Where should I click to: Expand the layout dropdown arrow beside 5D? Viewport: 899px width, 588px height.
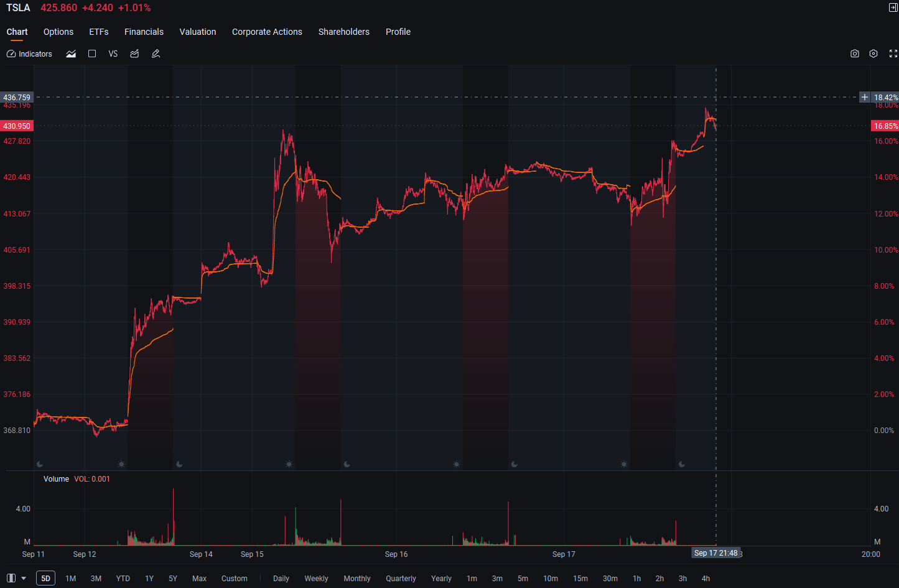pyautogui.click(x=24, y=578)
